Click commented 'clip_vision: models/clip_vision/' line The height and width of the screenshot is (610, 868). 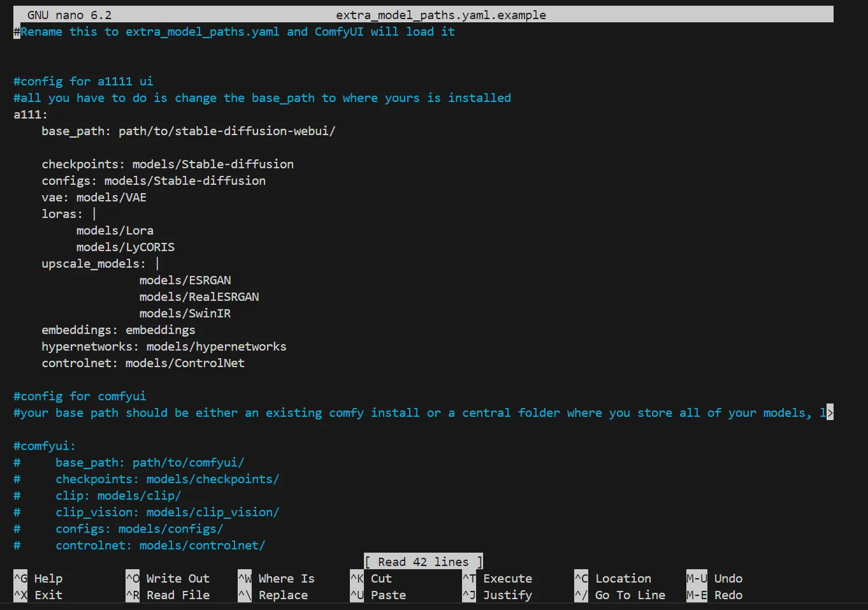tap(147, 512)
